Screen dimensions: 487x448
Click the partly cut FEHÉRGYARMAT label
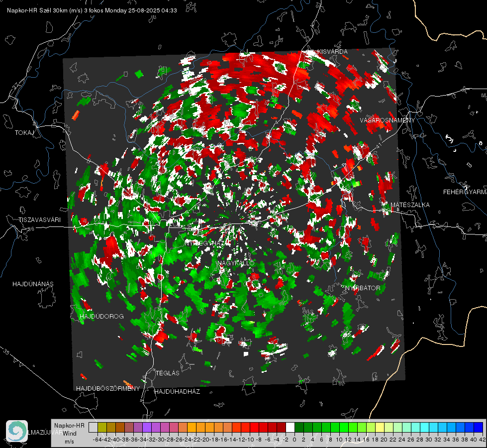coord(465,192)
